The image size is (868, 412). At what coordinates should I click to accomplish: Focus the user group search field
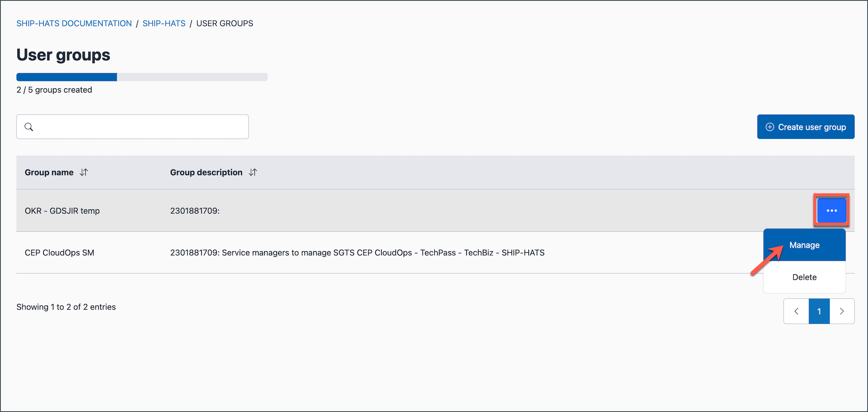pyautogui.click(x=132, y=127)
